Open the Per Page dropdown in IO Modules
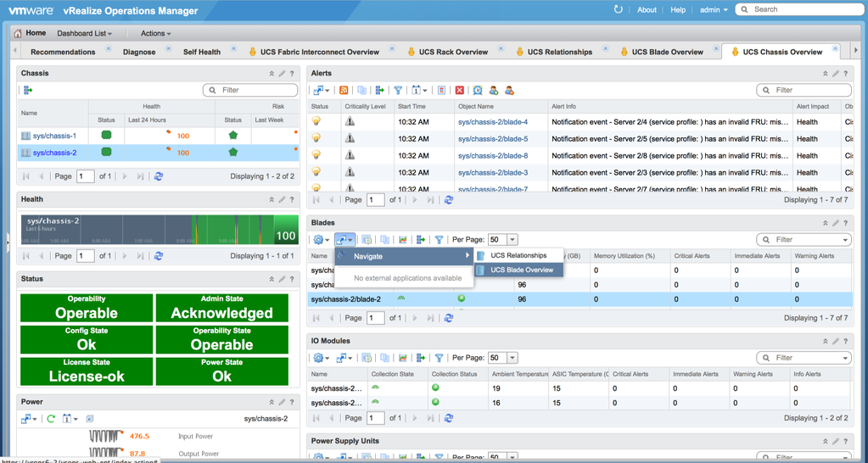Screen dimensions: 868x463 click(x=512, y=358)
